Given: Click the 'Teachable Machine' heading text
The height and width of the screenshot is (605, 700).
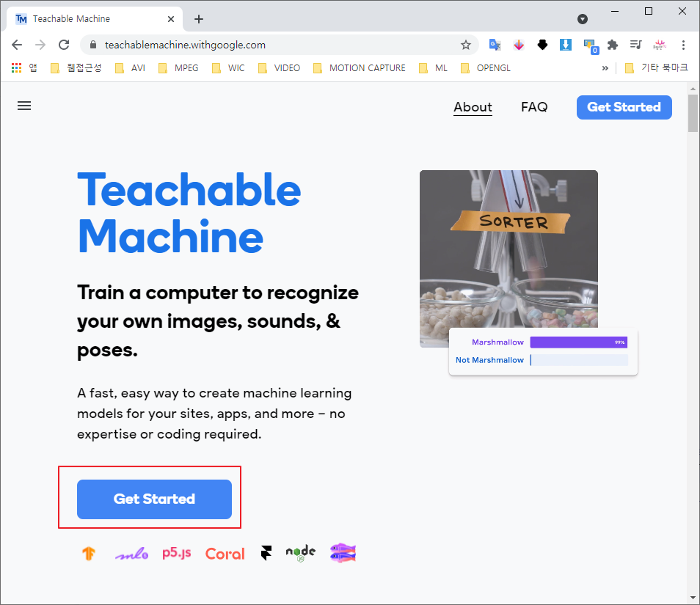Looking at the screenshot, I should 189,213.
